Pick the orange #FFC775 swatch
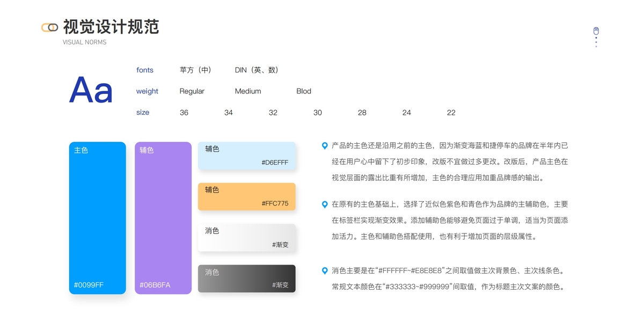The width and height of the screenshot is (644, 322). pyautogui.click(x=246, y=196)
